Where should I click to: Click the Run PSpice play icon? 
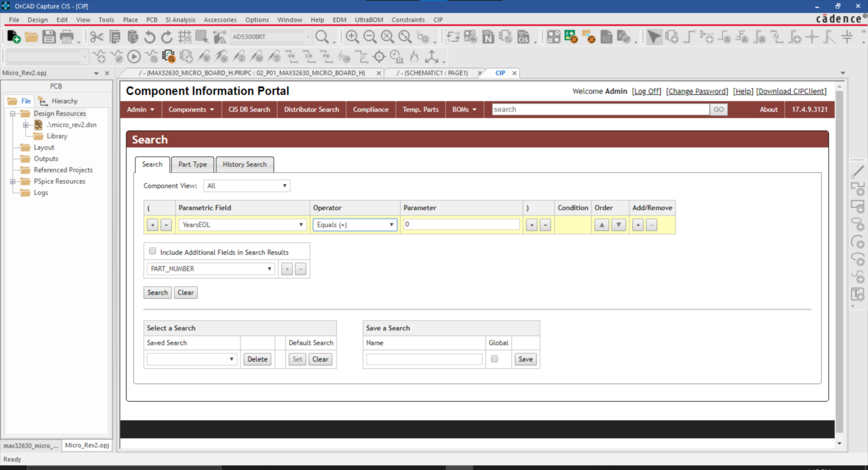pyautogui.click(x=134, y=56)
